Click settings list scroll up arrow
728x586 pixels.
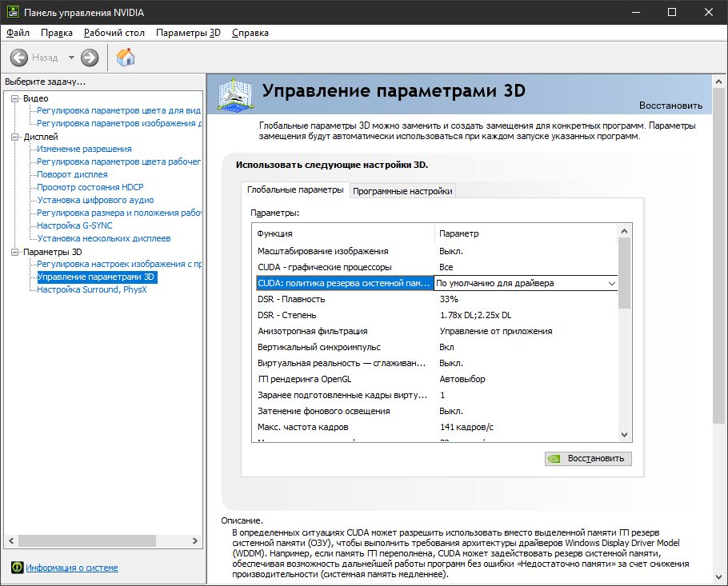click(625, 231)
